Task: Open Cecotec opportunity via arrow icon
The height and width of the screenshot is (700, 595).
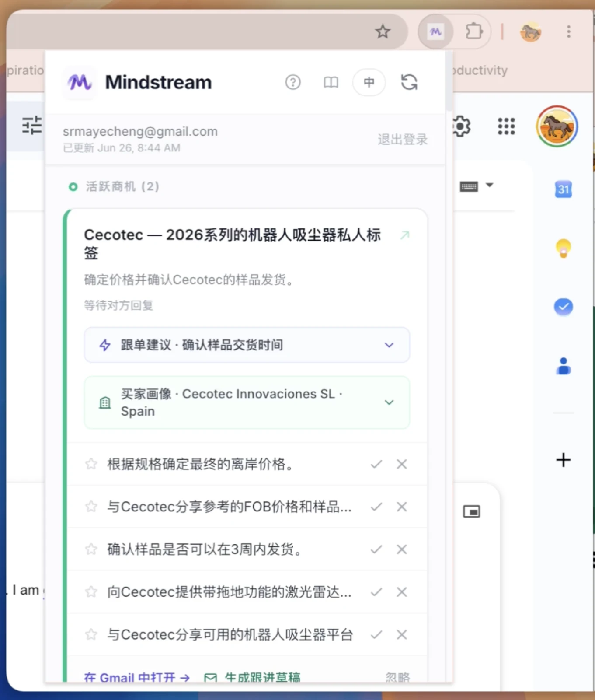Action: coord(405,235)
